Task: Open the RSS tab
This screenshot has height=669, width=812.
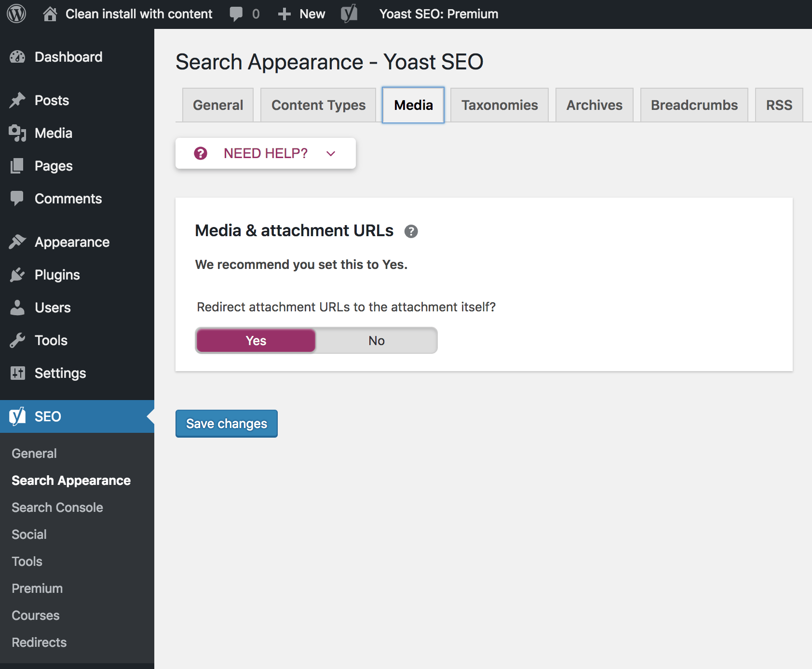Action: (779, 105)
